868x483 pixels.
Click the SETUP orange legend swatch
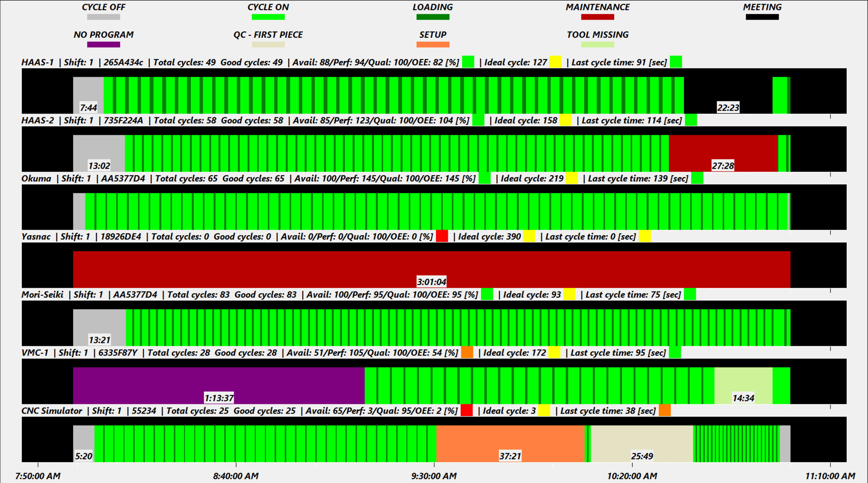coord(433,45)
